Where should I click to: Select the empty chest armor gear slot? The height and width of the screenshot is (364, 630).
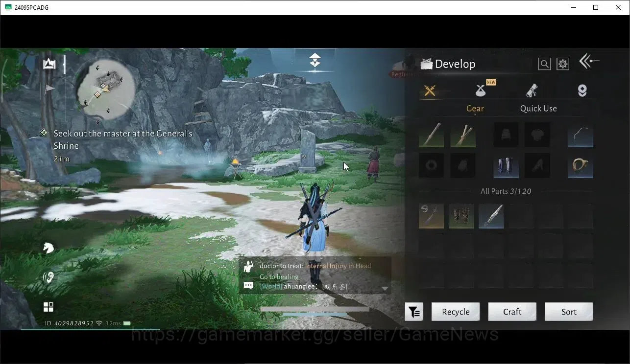[537, 135]
